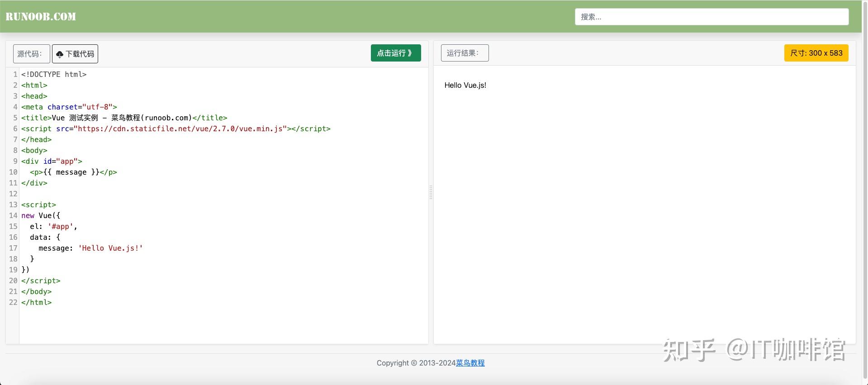Click the 尺寸: 300 x 583 badge
Image resolution: width=868 pixels, height=385 pixels.
(816, 53)
